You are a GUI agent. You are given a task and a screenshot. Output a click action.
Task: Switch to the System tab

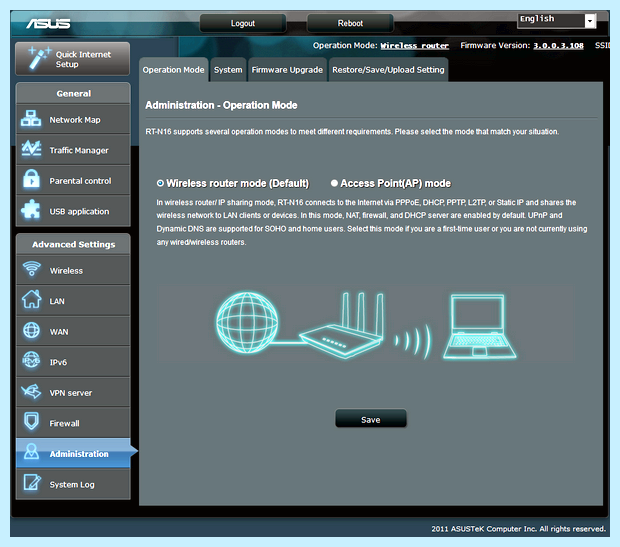point(228,70)
